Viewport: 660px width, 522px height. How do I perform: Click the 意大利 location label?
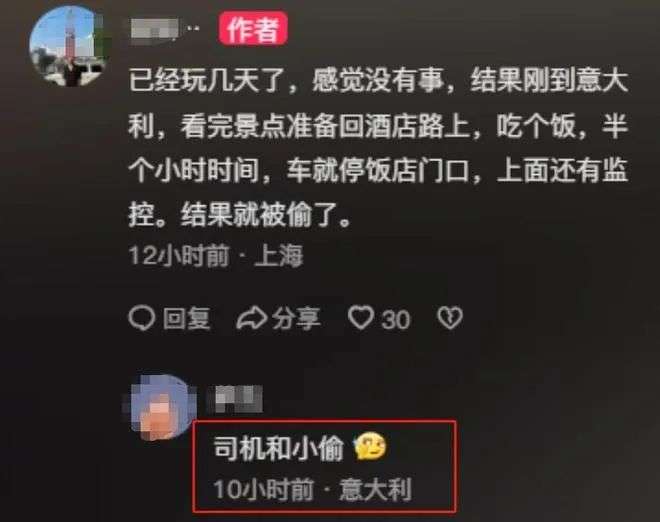point(375,490)
